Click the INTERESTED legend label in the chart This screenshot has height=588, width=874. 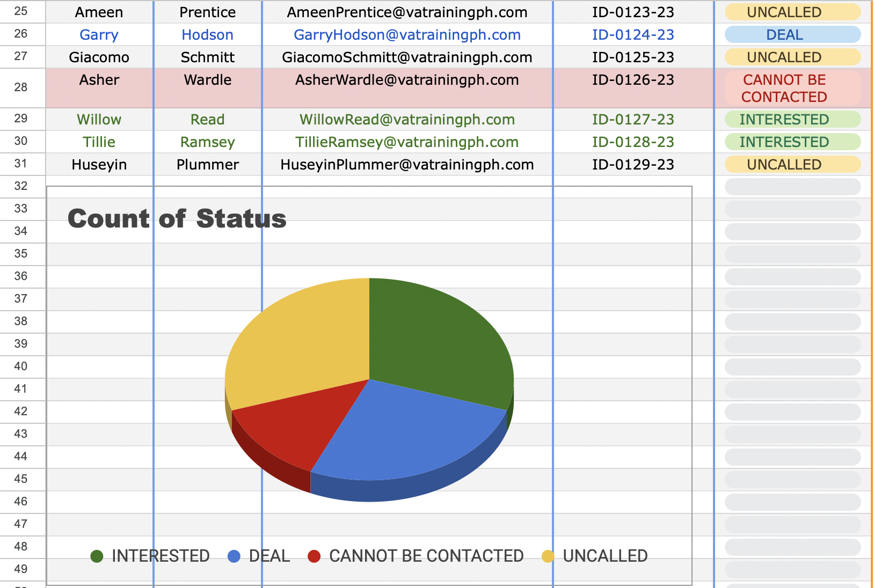(161, 556)
